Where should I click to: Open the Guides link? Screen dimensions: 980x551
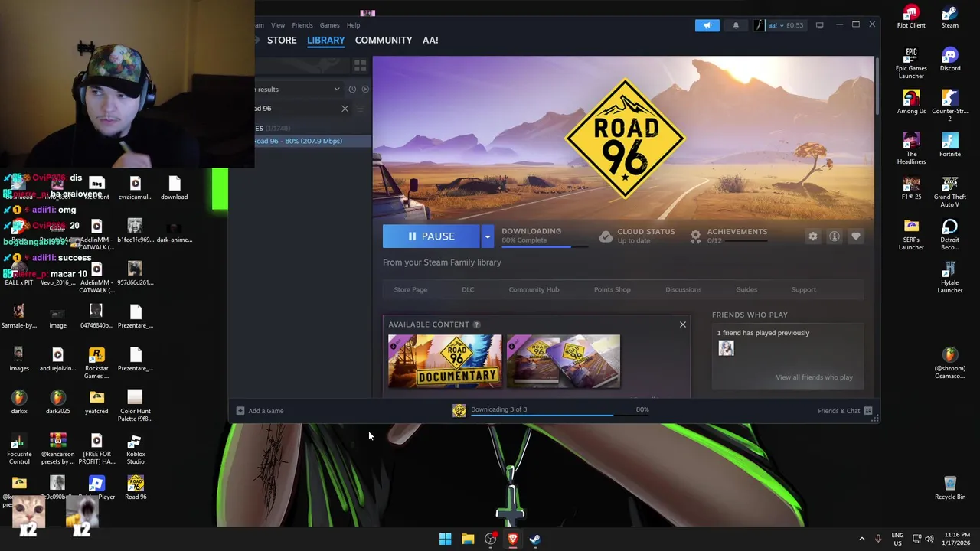746,289
